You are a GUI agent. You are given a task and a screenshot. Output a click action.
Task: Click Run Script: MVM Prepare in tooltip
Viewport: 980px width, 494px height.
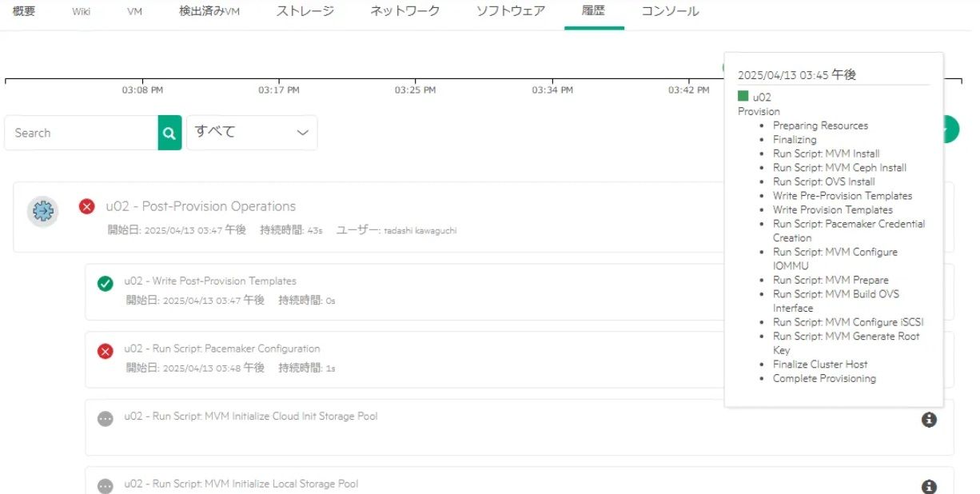click(x=831, y=281)
